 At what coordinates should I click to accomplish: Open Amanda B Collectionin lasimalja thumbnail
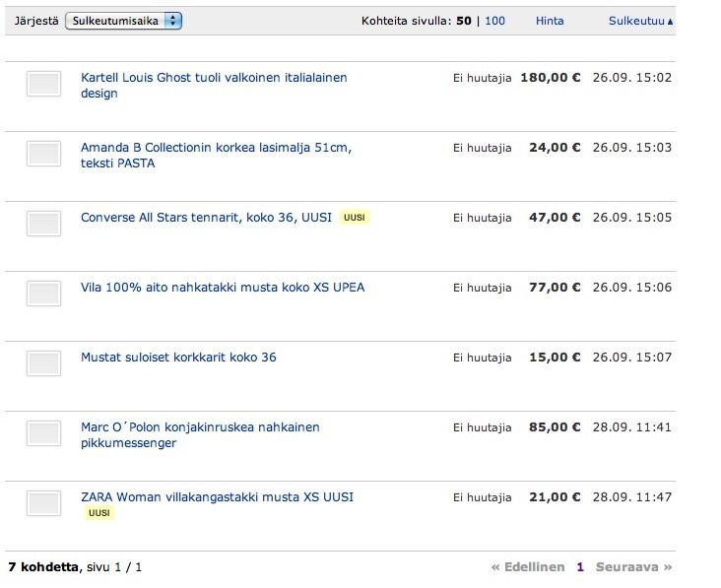43,154
